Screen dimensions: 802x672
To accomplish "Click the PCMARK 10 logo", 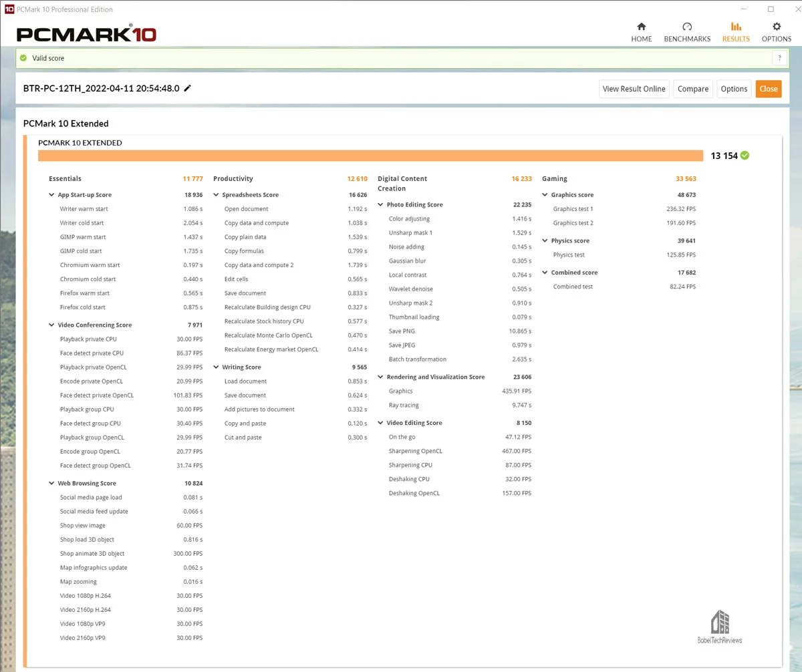I will point(86,34).
